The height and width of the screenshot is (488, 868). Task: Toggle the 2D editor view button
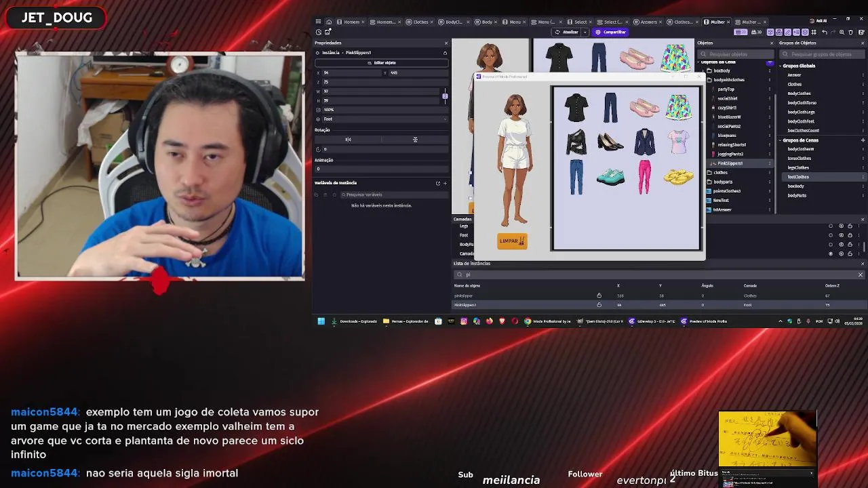coord(741,32)
